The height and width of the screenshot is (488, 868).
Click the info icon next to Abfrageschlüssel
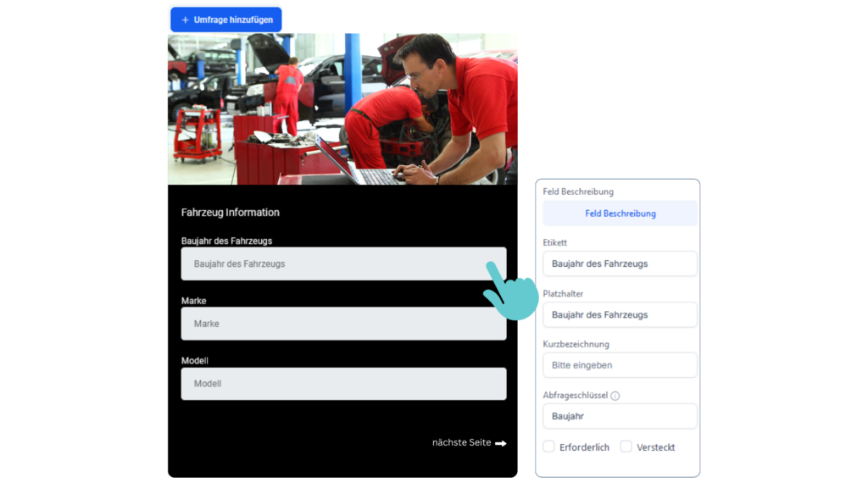[615, 396]
